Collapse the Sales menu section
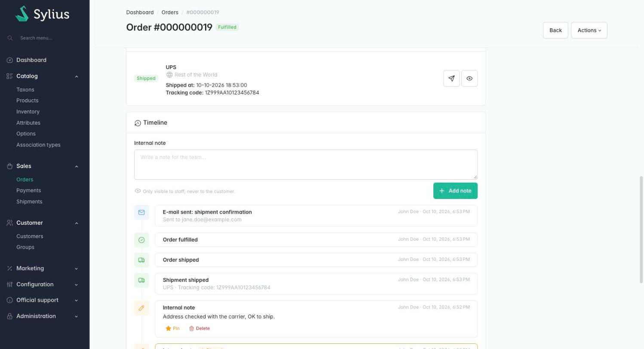644x349 pixels. 77,166
